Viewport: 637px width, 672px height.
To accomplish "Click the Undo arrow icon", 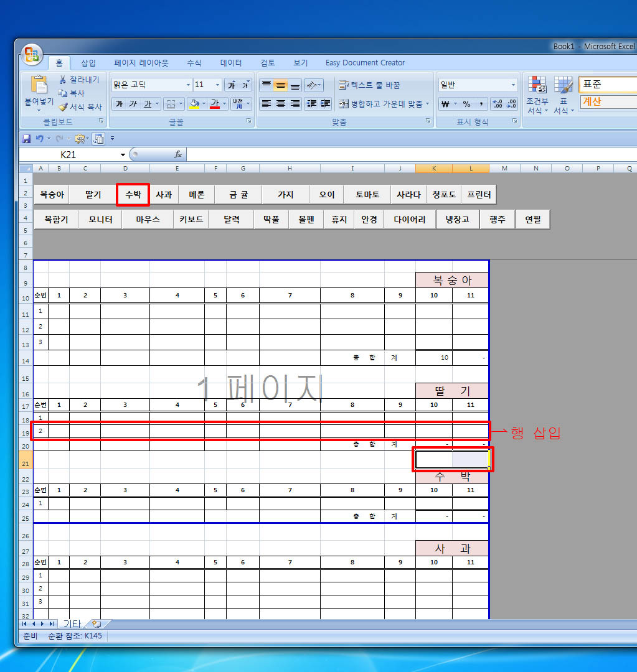I will coord(40,139).
